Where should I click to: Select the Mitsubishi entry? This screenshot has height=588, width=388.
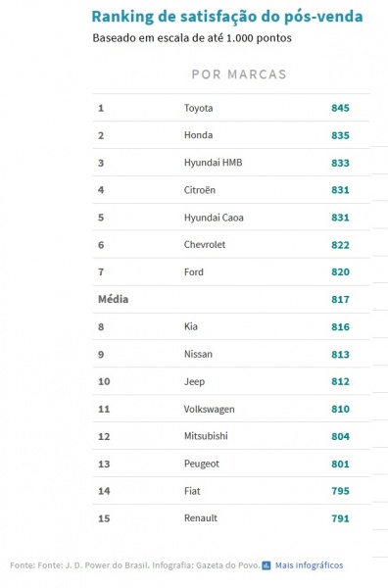click(231, 436)
